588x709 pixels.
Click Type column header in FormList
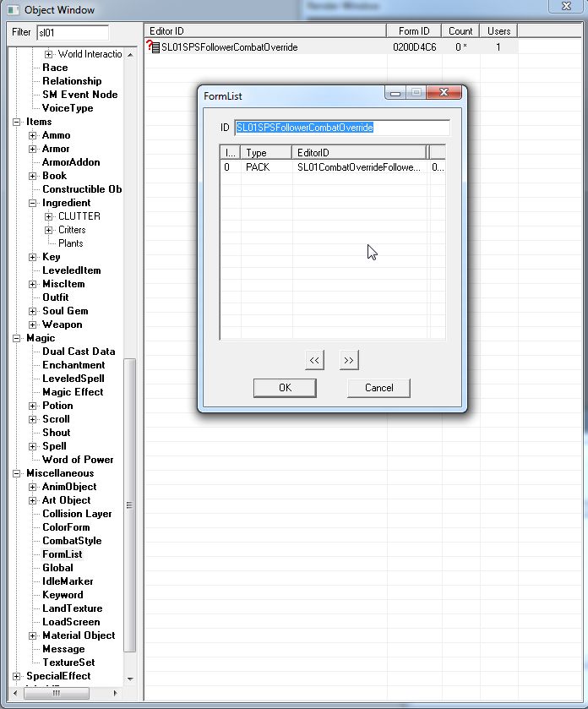click(x=266, y=153)
